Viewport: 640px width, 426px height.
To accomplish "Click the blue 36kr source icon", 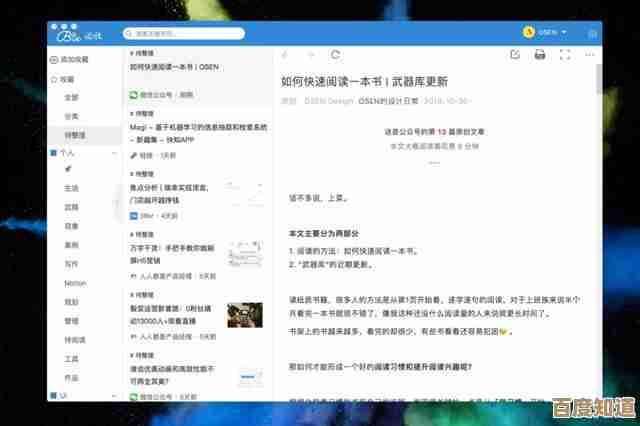I will [133, 216].
